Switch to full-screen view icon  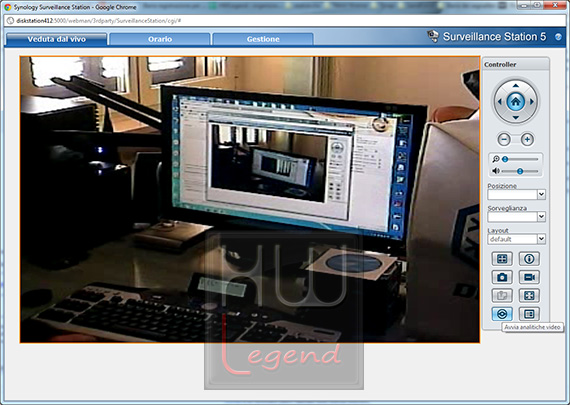(529, 296)
